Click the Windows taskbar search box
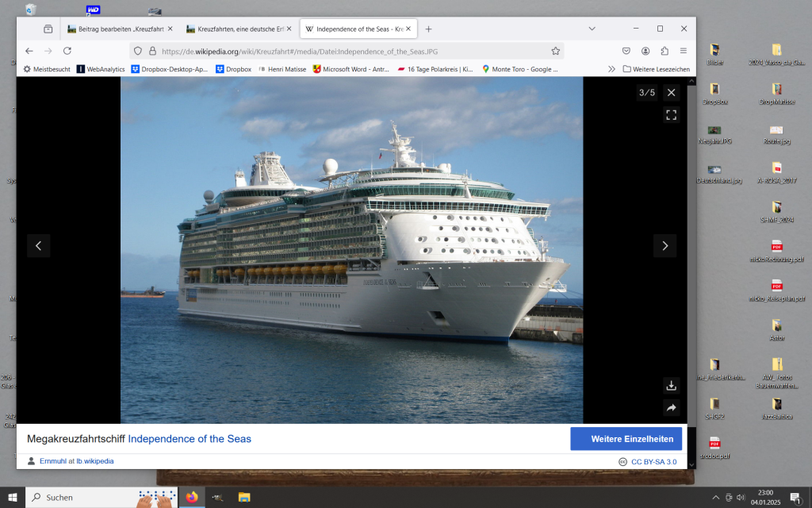This screenshot has width=812, height=508. (87, 498)
